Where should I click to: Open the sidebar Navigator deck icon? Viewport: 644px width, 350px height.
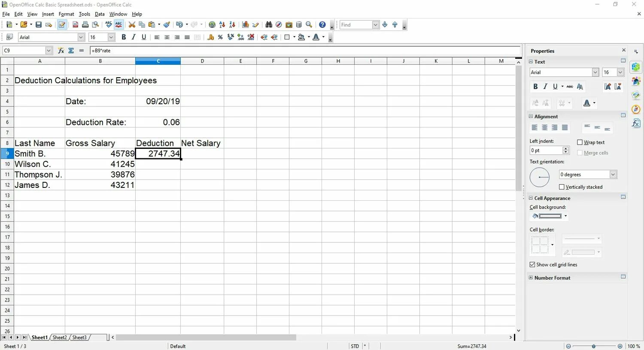pos(636,109)
